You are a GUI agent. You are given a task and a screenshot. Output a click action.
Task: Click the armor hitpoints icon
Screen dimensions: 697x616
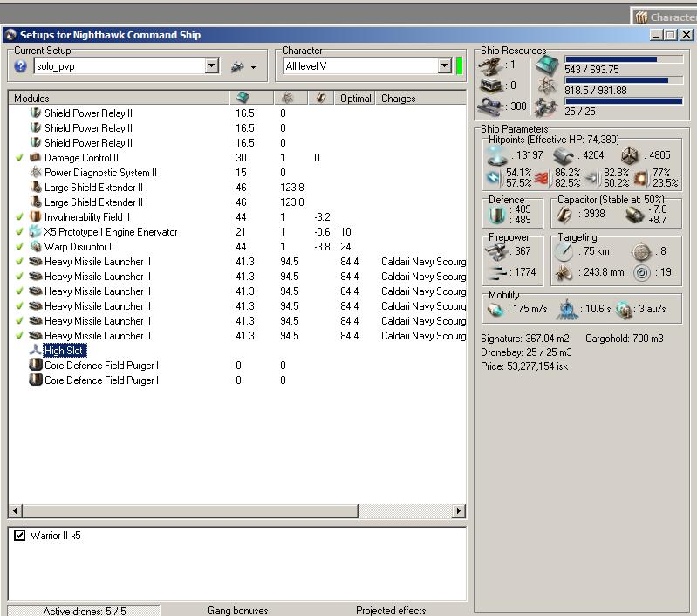pos(564,156)
